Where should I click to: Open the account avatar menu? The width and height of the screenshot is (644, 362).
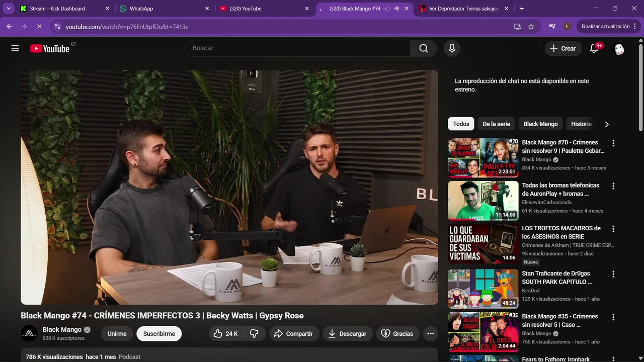pyautogui.click(x=619, y=49)
